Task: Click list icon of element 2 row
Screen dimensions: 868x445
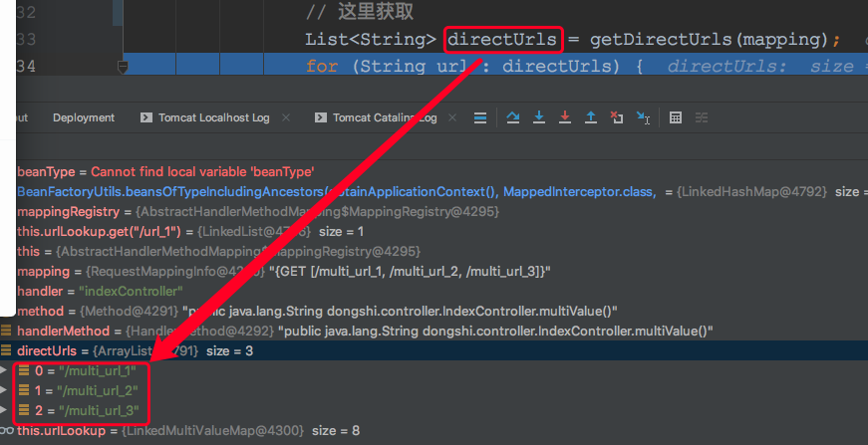Action: coord(24,410)
